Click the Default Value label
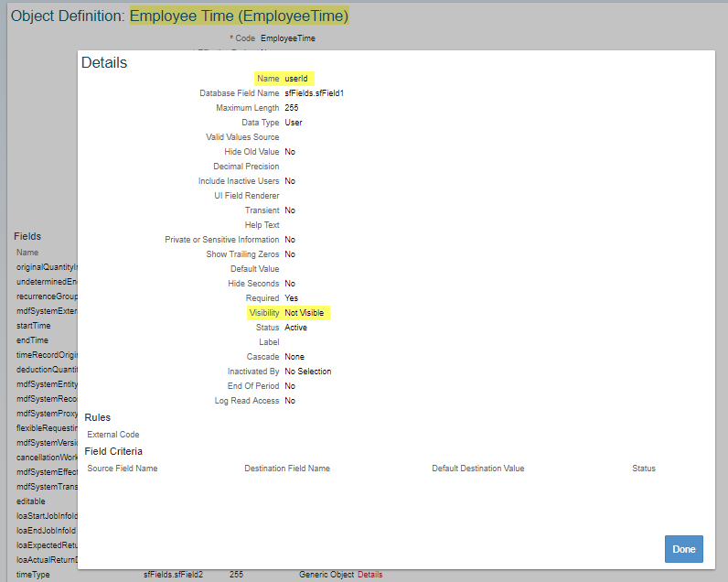The height and width of the screenshot is (582, 728). pos(255,269)
